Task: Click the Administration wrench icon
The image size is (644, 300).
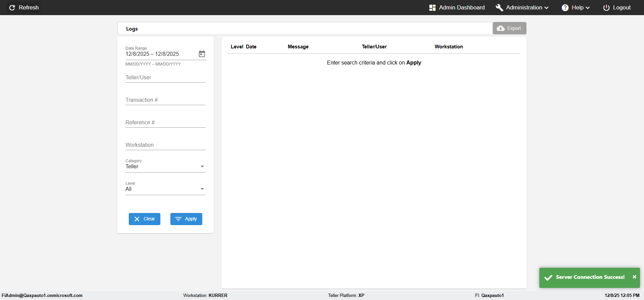Action: 499,7
